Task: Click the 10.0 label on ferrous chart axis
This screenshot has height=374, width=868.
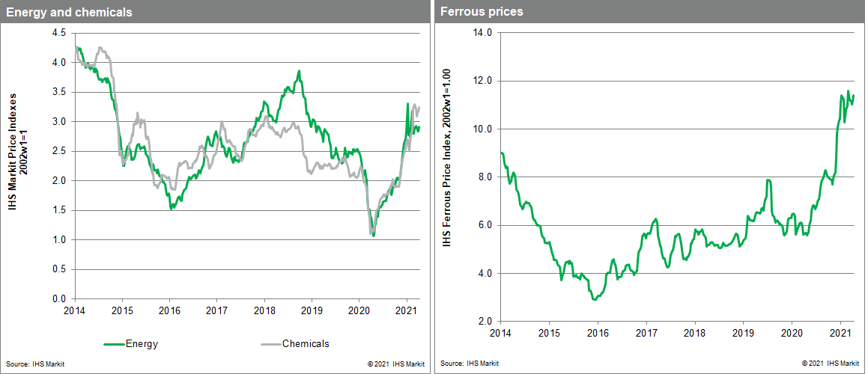Action: tap(483, 129)
